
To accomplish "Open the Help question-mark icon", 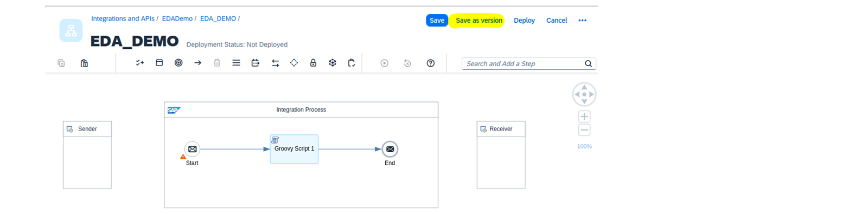I will point(431,63).
